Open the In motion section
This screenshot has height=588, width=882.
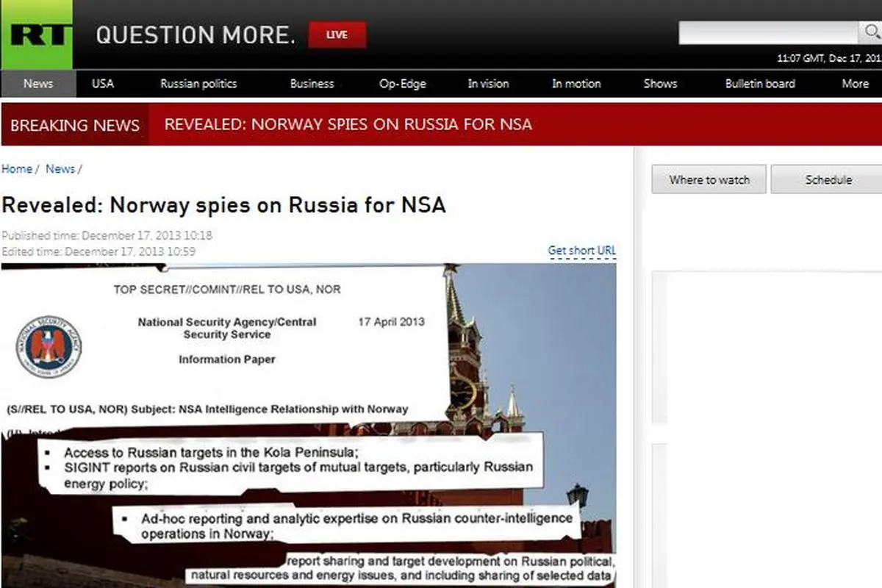(576, 84)
